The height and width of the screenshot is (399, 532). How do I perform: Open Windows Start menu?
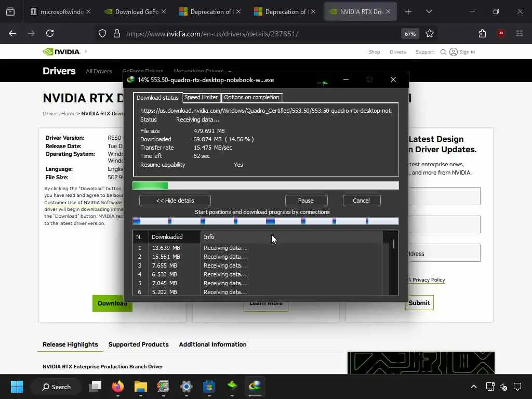(x=17, y=387)
